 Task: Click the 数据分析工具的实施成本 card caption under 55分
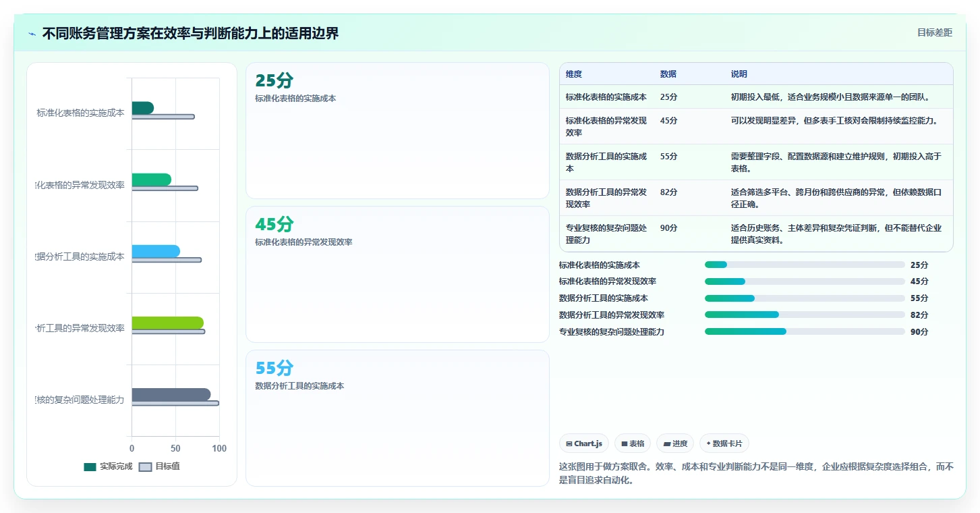click(299, 386)
